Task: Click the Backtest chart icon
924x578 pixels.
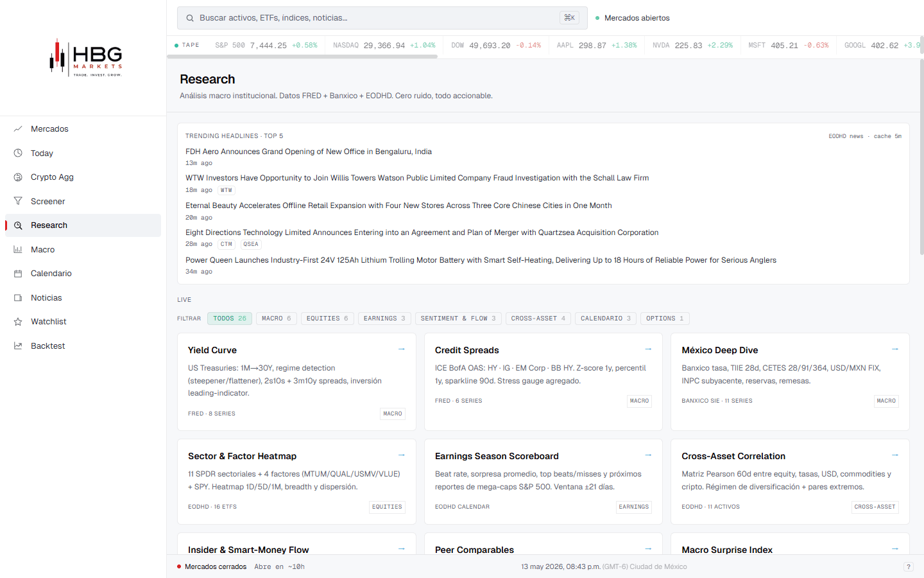Action: tap(18, 346)
